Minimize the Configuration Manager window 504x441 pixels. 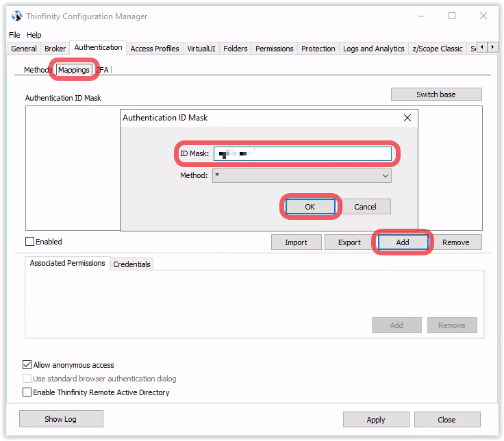[x=421, y=16]
